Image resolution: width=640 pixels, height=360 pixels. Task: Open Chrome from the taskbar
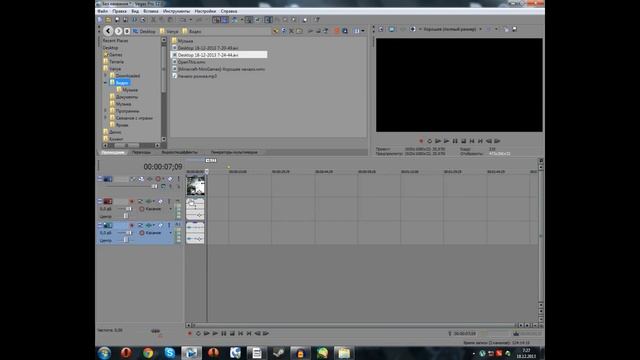coord(148,353)
